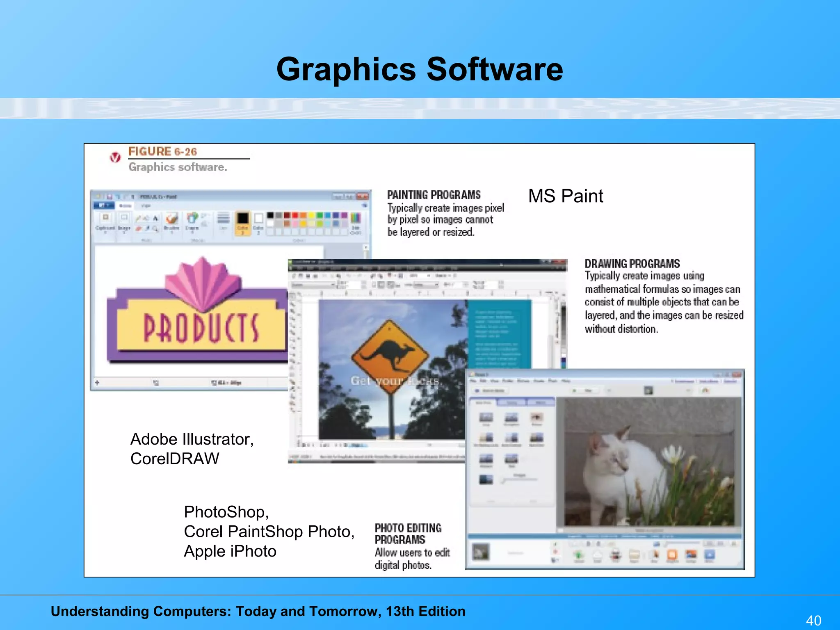This screenshot has width=840, height=630.
Task: Click the Email button in Picasa tray
Action: point(597,556)
